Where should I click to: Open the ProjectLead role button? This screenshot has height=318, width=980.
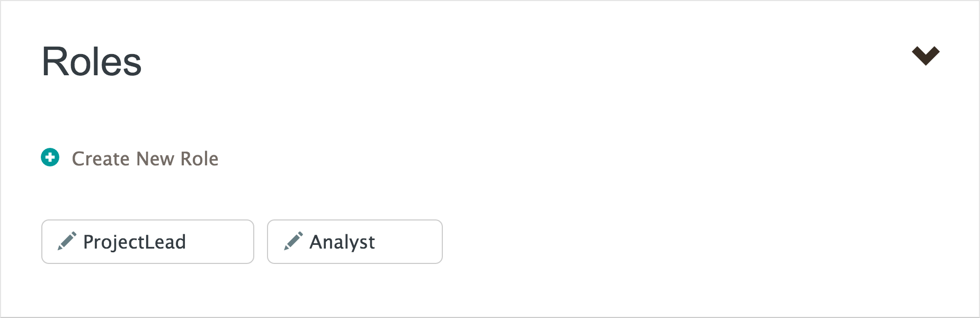(x=147, y=242)
